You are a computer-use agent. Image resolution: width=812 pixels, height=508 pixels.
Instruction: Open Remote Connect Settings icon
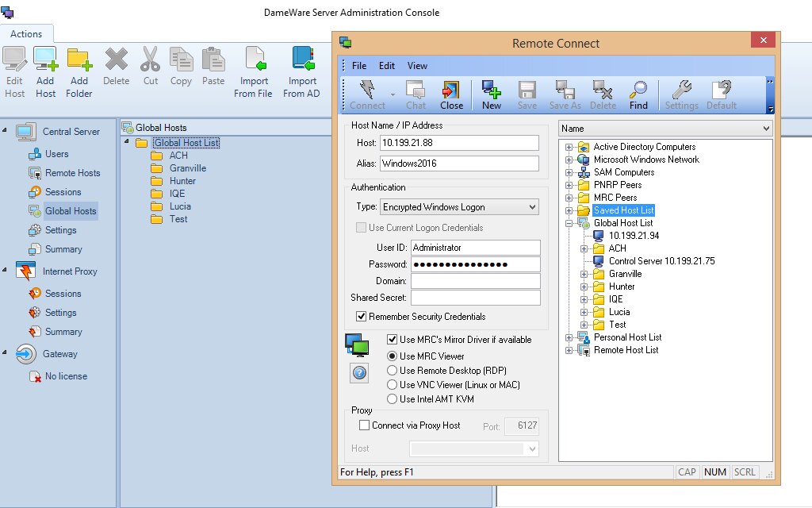681,94
